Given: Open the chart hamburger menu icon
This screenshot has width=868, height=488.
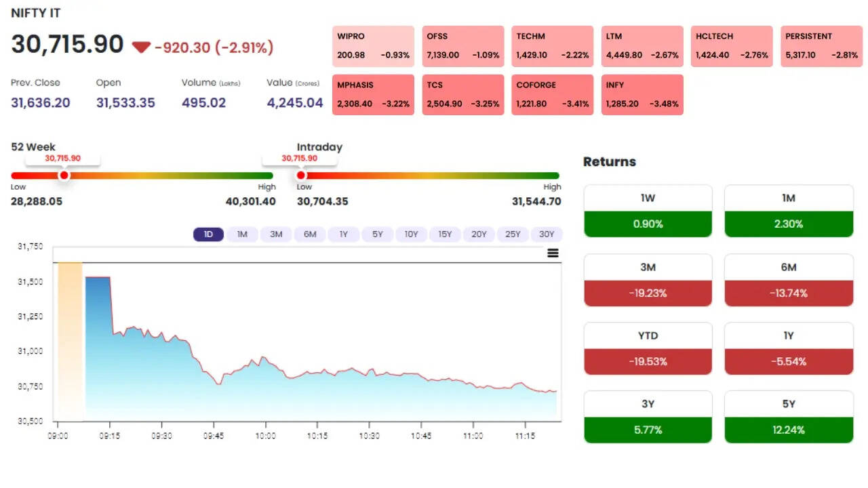Looking at the screenshot, I should [553, 253].
